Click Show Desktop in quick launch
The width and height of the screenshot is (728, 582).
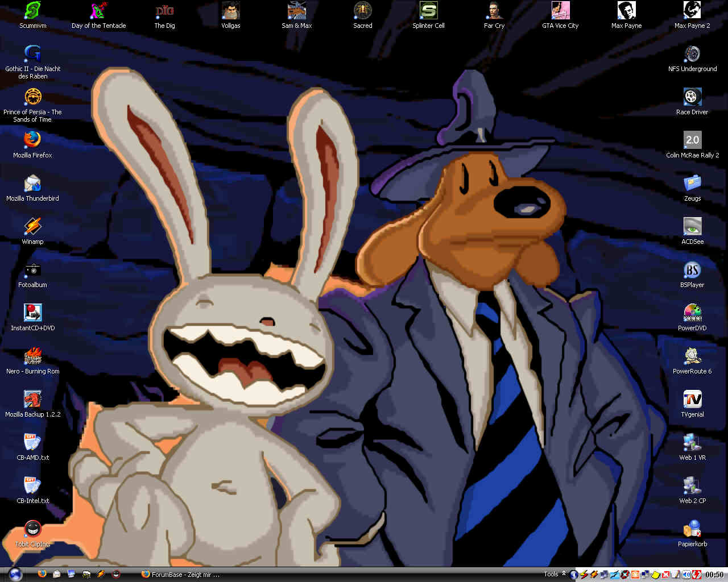click(71, 574)
